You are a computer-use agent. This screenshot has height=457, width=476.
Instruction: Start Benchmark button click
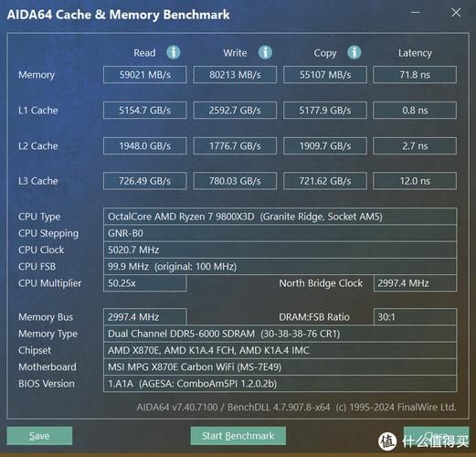click(238, 436)
